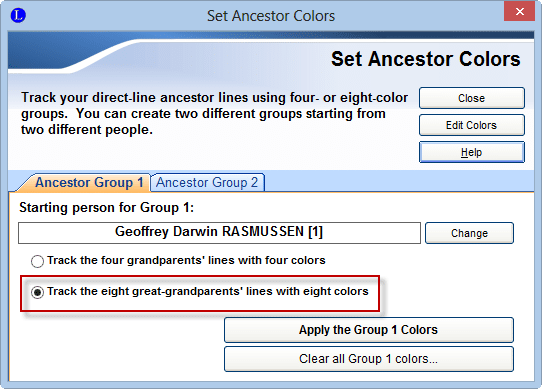Screen dimensions: 542x389
Task: Click the starting person field Geoffrey Darwin RASMUSSEN
Action: click(x=219, y=233)
